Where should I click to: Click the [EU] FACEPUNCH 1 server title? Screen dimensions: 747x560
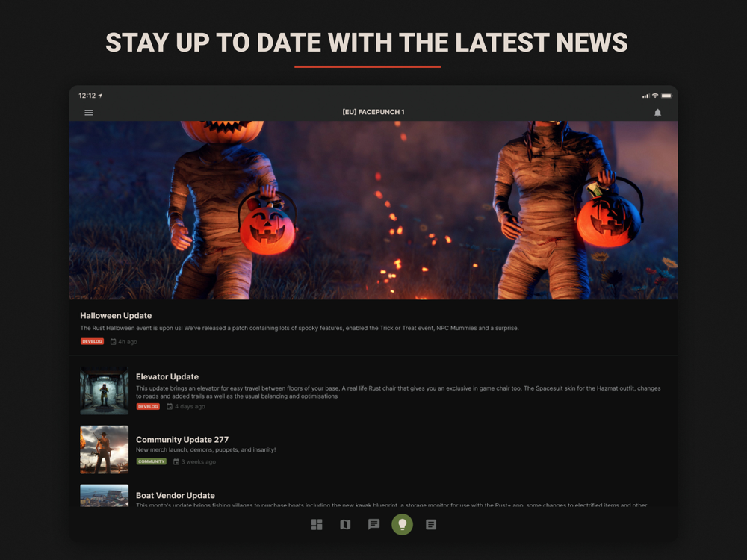coord(373,112)
